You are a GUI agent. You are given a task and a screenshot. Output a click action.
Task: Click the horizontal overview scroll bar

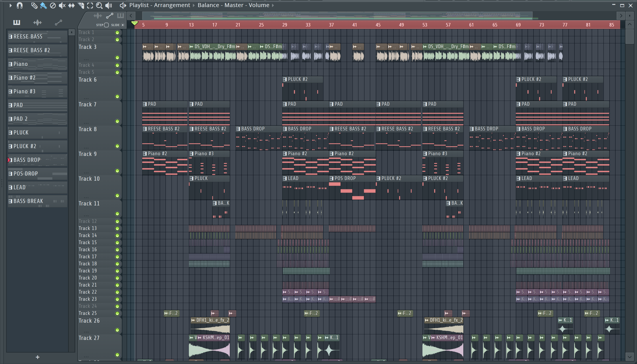tap(338, 16)
